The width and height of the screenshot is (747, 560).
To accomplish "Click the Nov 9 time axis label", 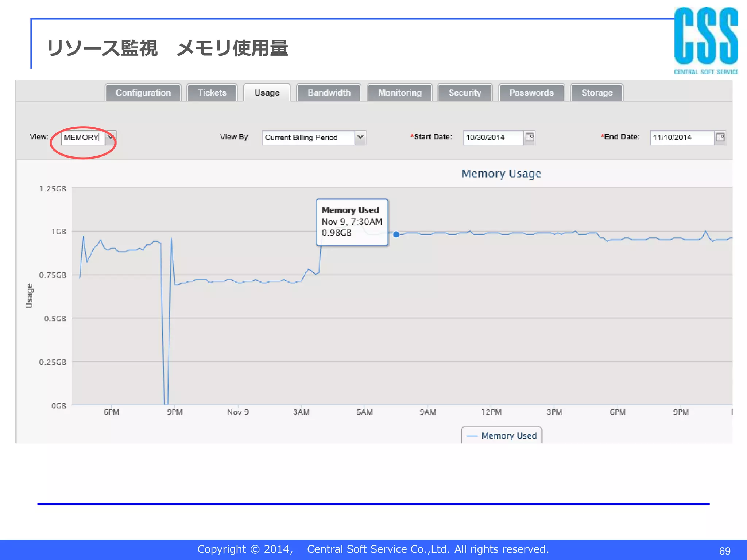I will [x=238, y=412].
